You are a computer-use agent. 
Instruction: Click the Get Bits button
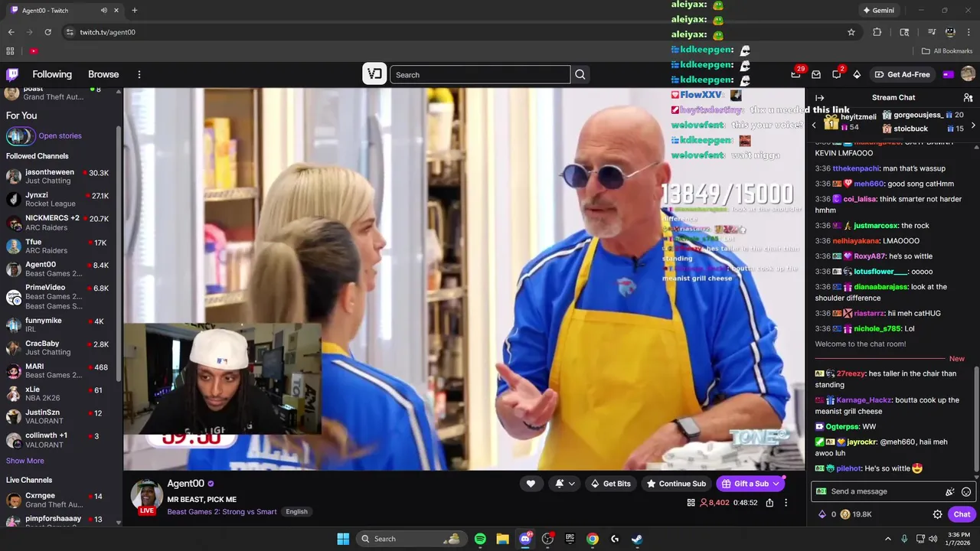610,484
